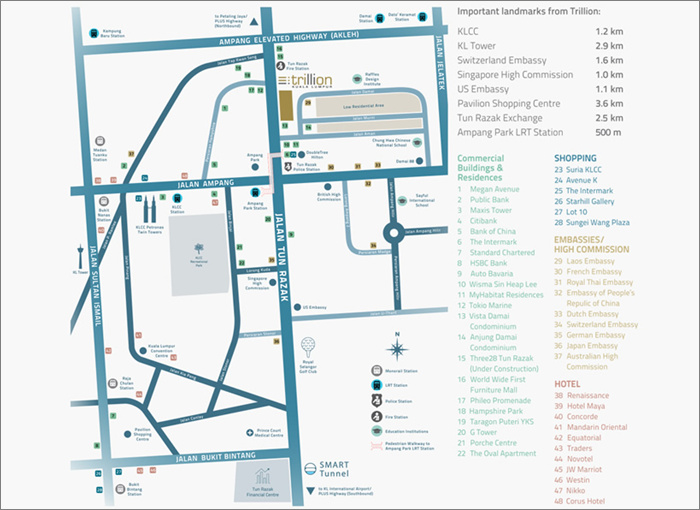The height and width of the screenshot is (510, 700).
Task: Click the SMART Tunnel icon
Action: [310, 469]
